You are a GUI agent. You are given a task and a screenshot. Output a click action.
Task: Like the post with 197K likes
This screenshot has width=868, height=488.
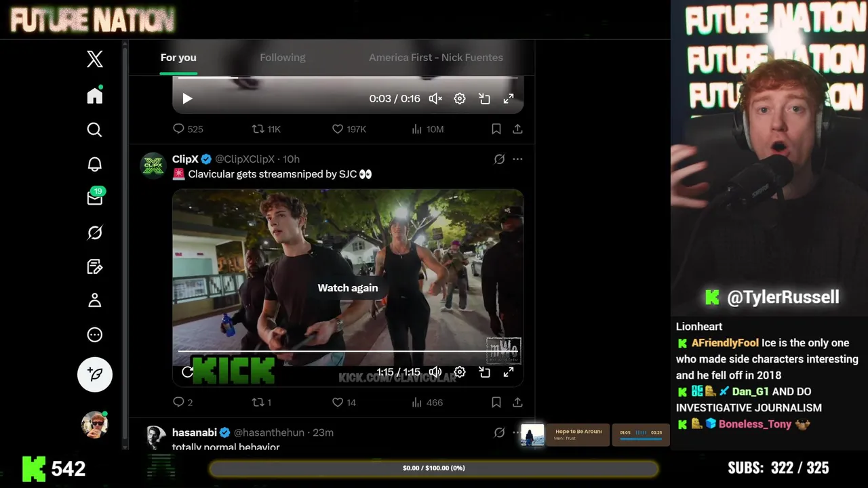pos(349,129)
